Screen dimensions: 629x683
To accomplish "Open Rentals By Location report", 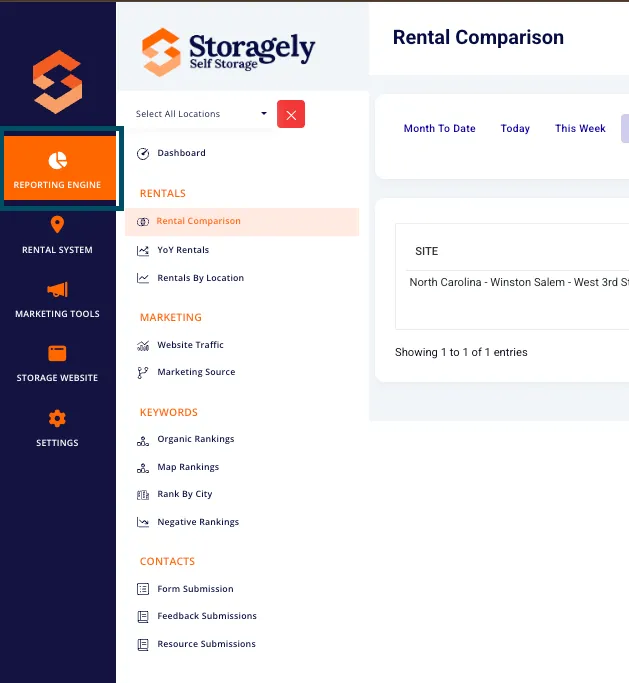I will (200, 278).
